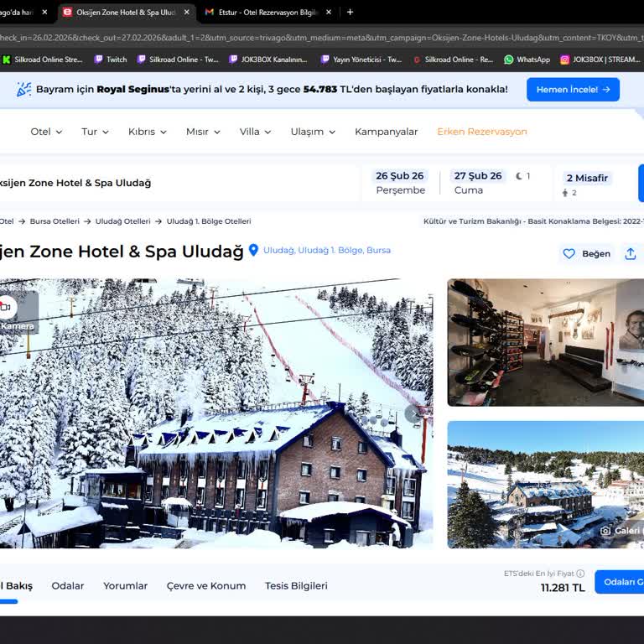Viewport: 644px width, 644px height.
Task: Go to Uludağ Otelleri breadcrumb
Action: click(122, 221)
